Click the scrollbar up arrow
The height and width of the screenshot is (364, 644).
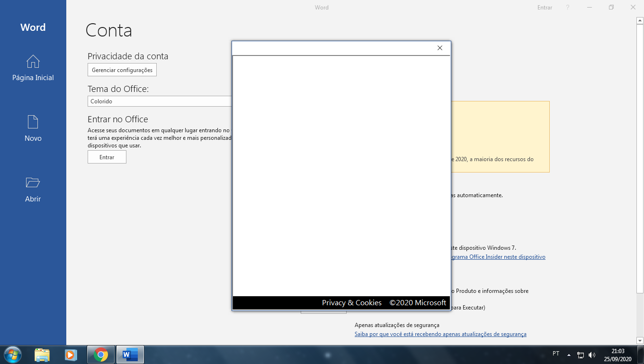(640, 20)
